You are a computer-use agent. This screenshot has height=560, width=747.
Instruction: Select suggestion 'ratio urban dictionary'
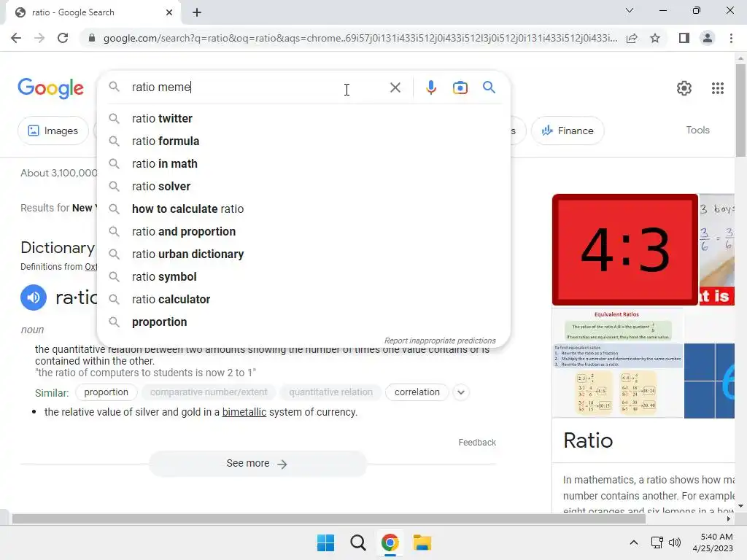(x=303, y=254)
